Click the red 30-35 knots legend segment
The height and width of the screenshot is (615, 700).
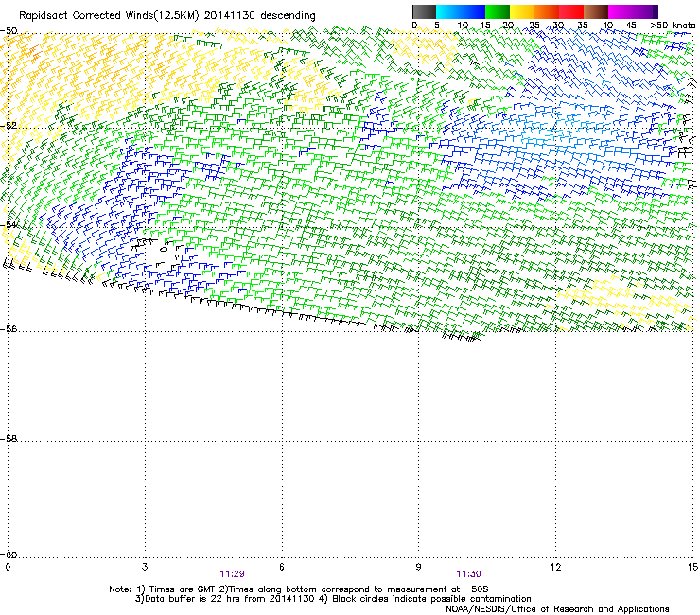(571, 11)
